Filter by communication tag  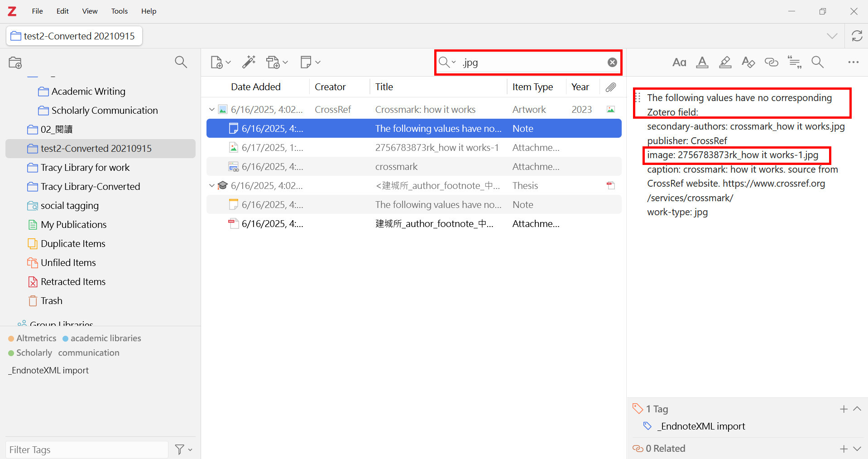click(89, 353)
